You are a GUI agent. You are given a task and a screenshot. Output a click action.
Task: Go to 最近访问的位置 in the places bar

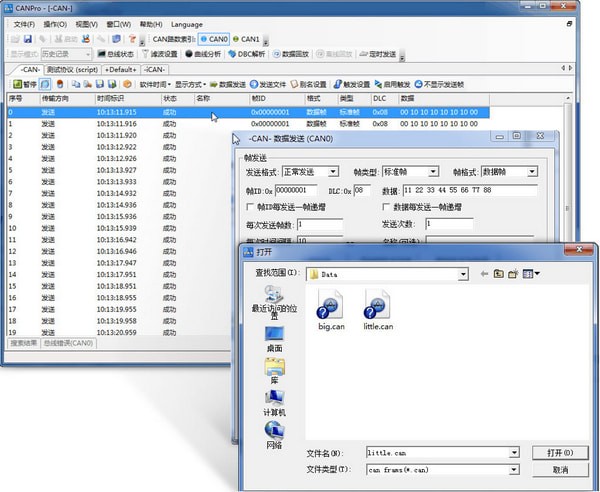click(x=274, y=302)
